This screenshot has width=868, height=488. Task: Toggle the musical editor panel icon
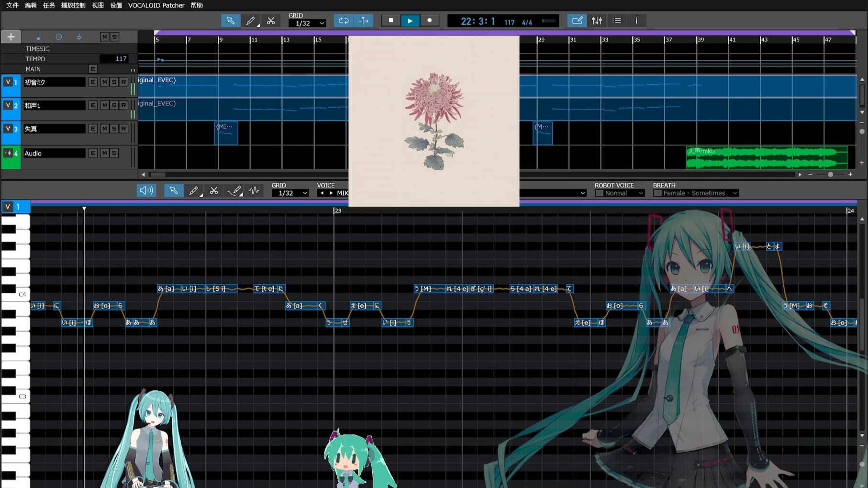click(x=577, y=21)
